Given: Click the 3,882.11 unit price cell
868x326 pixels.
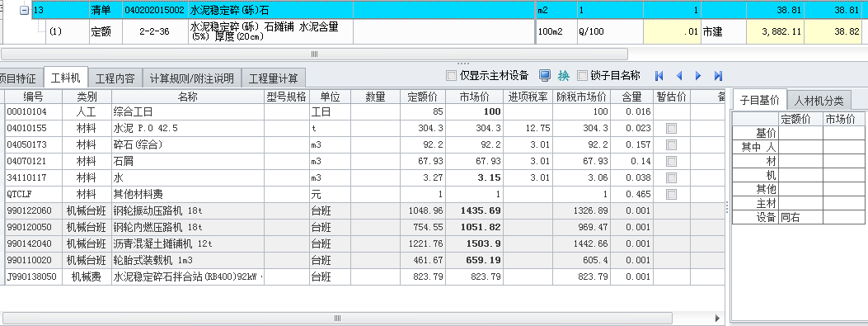Looking at the screenshot, I should tap(774, 31).
